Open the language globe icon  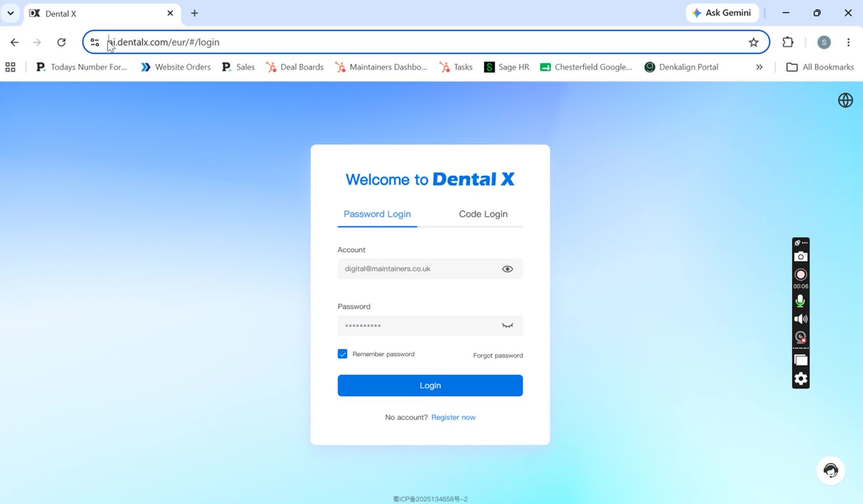point(845,100)
